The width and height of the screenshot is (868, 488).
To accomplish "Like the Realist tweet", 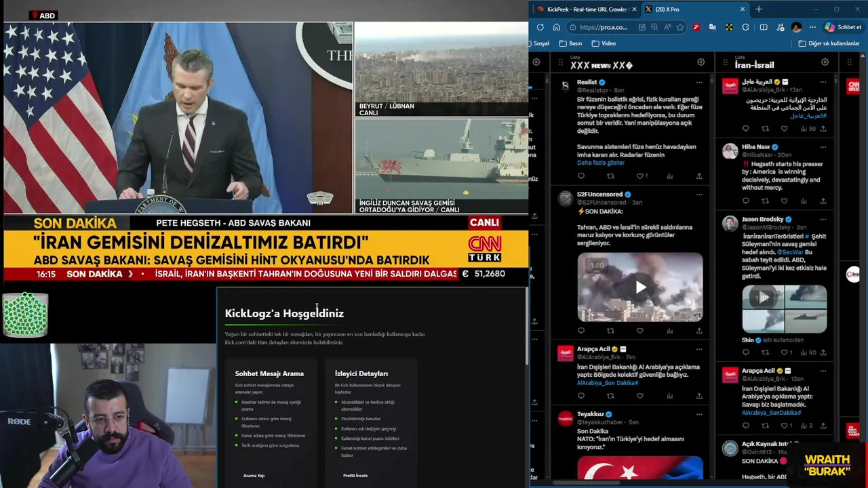I will [x=639, y=176].
